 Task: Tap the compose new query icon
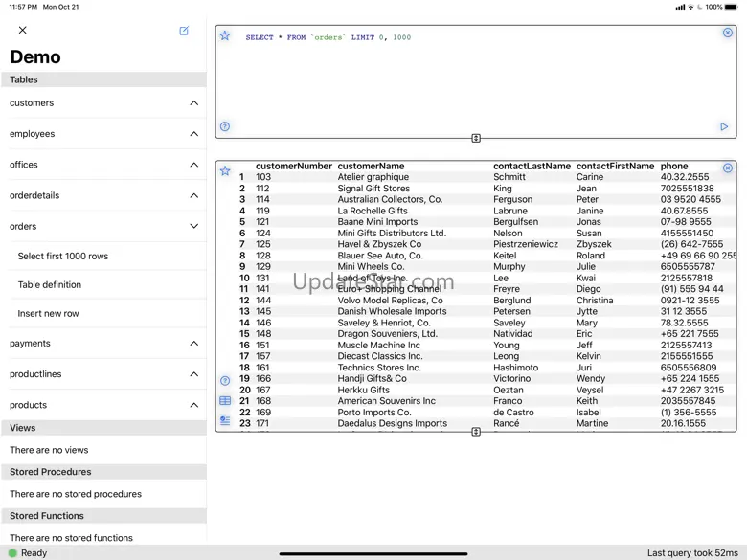184,31
